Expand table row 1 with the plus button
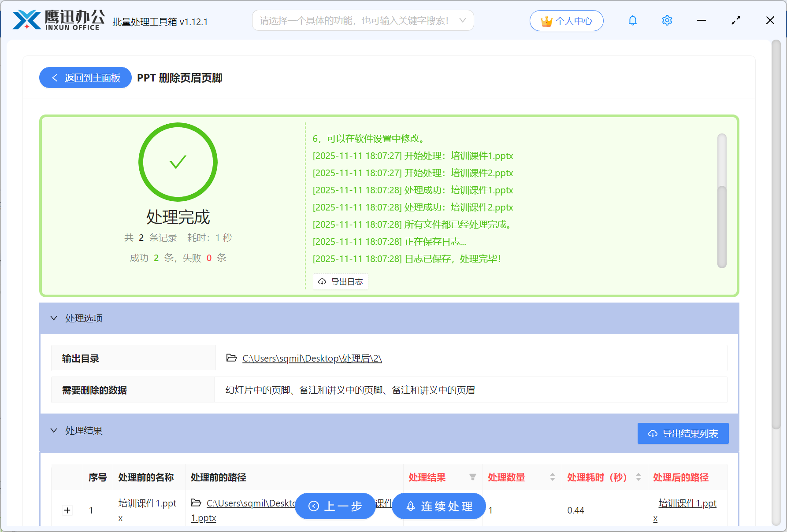This screenshot has height=532, width=787. 67,510
